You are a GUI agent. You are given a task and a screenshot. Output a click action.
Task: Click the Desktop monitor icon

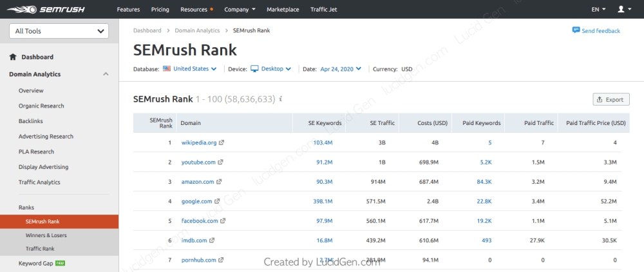coord(254,68)
